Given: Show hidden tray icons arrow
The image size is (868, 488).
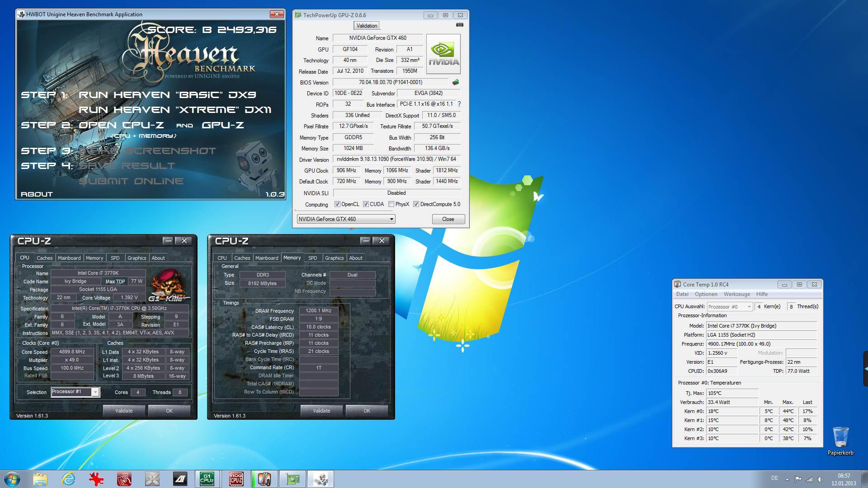Looking at the screenshot, I should point(787,479).
